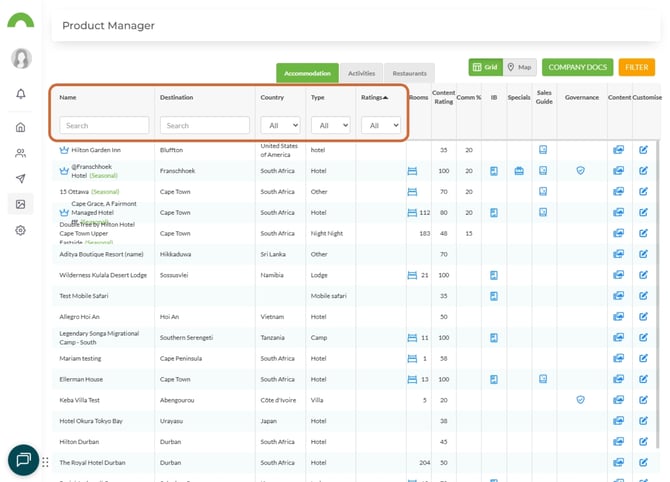Open the users icon in sidebar
Image resolution: width=670 pixels, height=482 pixels.
click(21, 153)
